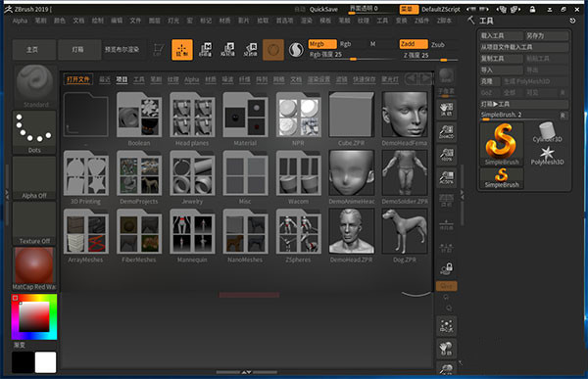Click the Move transform icon with M badge
The image size is (588, 379).
click(206, 50)
